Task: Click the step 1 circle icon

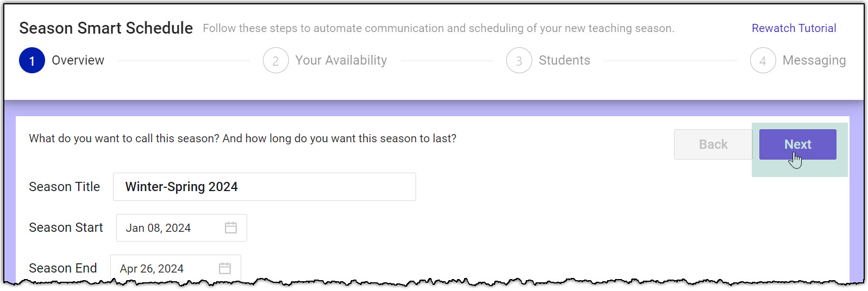Action: [x=32, y=60]
